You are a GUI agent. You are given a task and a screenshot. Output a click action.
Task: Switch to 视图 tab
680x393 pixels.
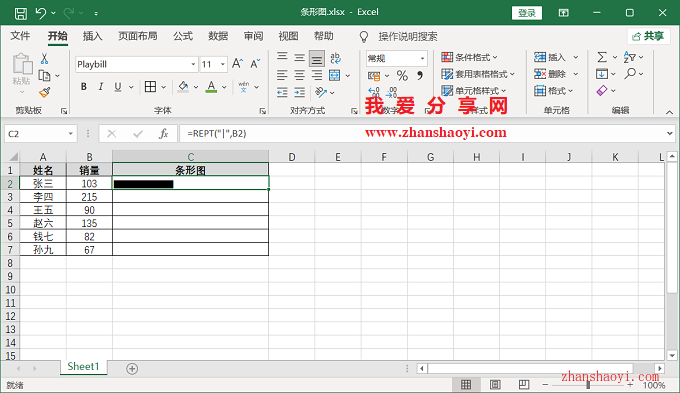288,36
